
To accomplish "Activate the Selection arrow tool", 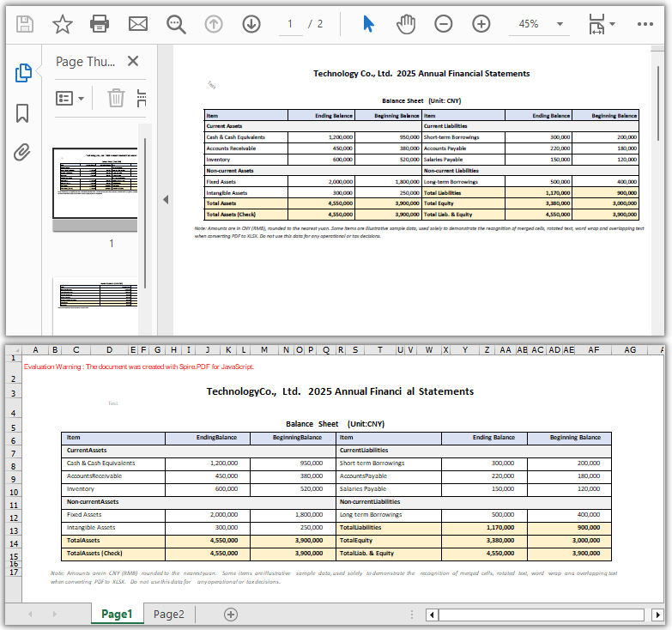I will [368, 24].
